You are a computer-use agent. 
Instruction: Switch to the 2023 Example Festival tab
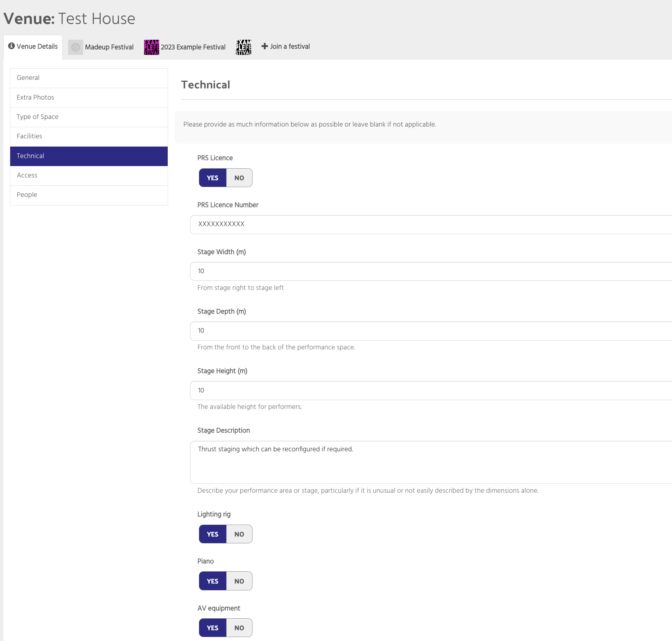point(184,47)
